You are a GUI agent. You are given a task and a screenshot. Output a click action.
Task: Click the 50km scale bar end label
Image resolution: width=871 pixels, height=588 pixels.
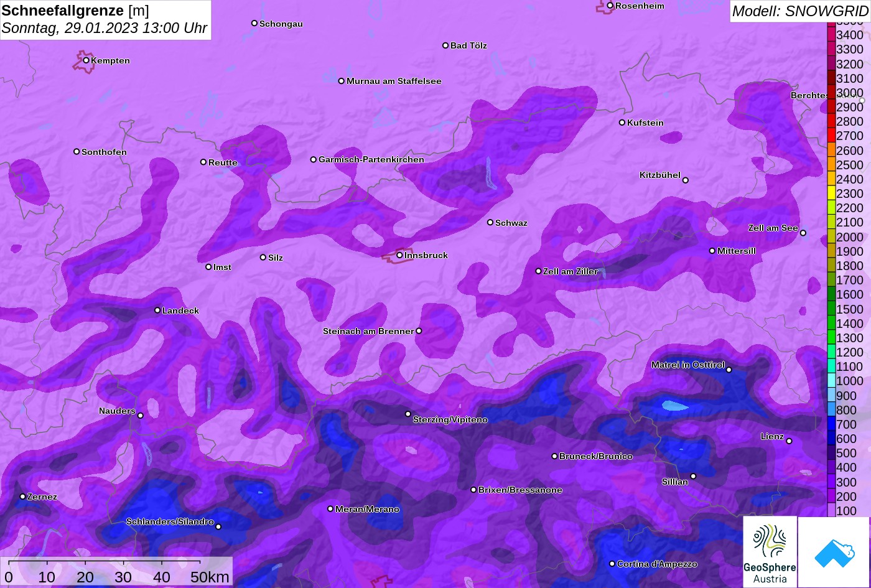(x=210, y=577)
